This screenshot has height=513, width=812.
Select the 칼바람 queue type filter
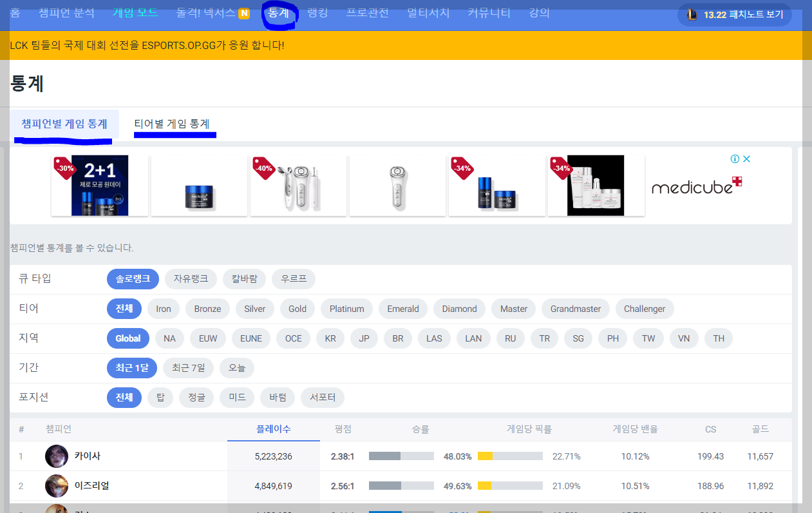[244, 279]
